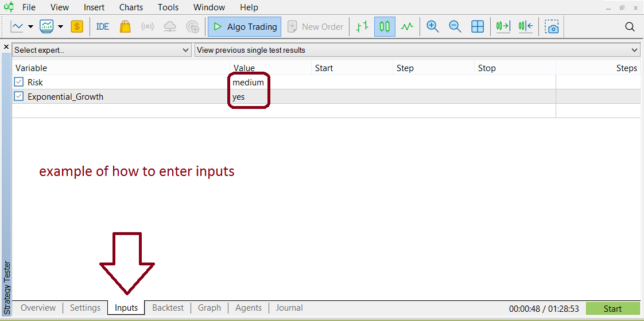This screenshot has width=644, height=321.
Task: Enable chart auto scroll icon
Action: click(503, 26)
